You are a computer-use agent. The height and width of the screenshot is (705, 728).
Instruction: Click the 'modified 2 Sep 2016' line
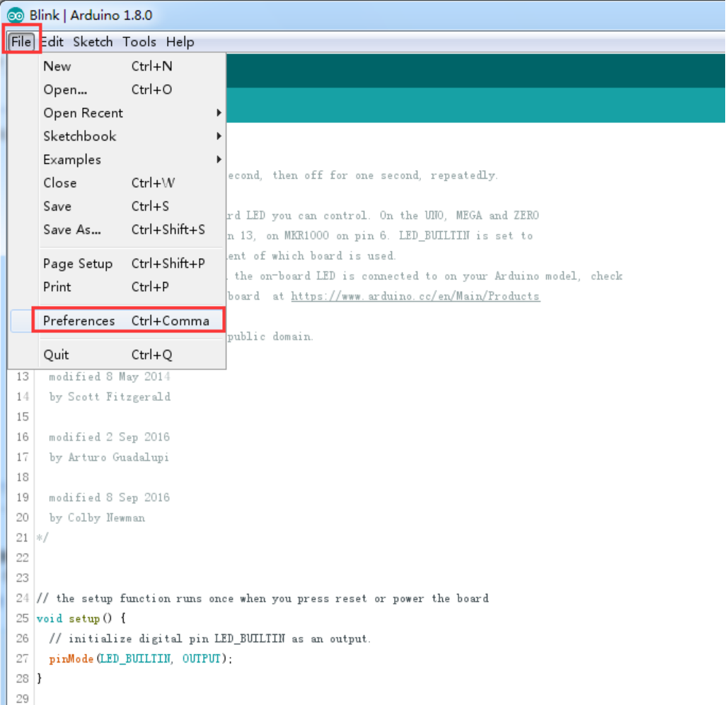[x=109, y=437]
